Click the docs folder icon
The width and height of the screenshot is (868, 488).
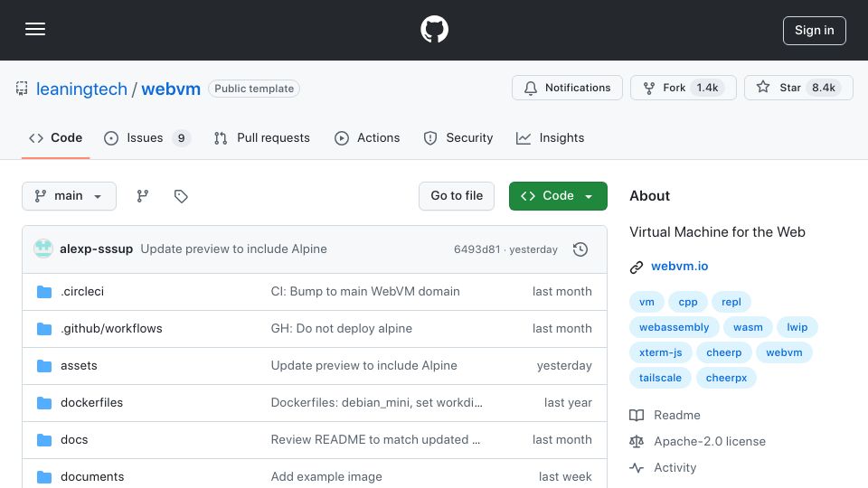point(44,440)
